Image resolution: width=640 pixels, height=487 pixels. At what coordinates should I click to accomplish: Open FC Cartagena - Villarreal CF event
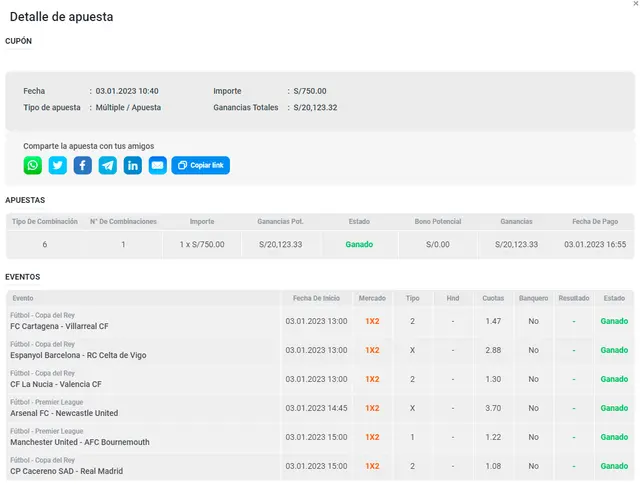tap(59, 326)
